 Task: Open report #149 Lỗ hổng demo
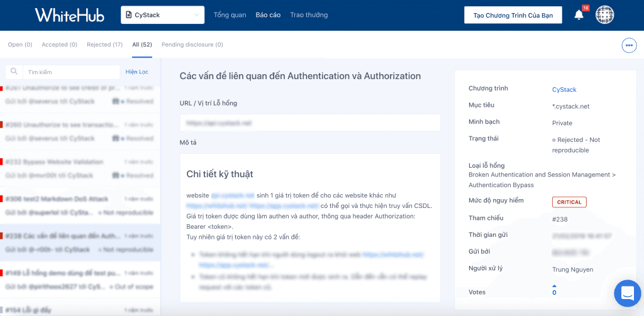coord(80,280)
